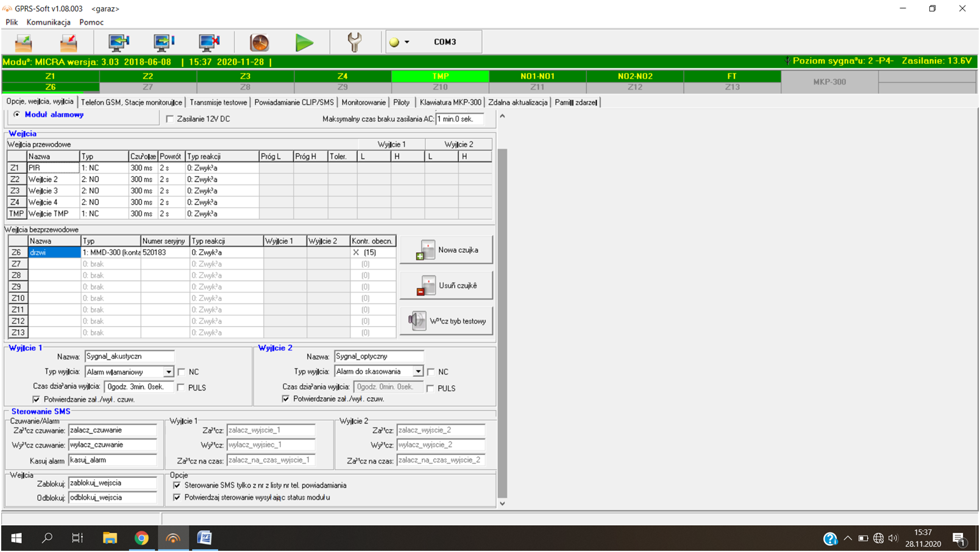
Task: Switch to Powiadamianie CLIP/SMS tab
Action: point(294,102)
